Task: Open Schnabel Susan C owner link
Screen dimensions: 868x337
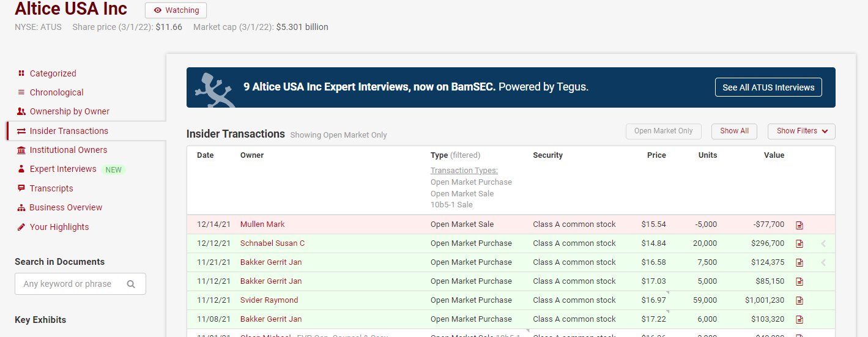Action: pos(272,243)
